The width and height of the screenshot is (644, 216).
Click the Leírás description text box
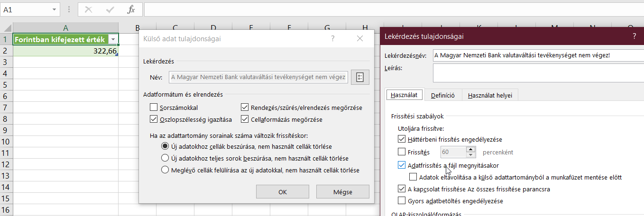pos(538,73)
